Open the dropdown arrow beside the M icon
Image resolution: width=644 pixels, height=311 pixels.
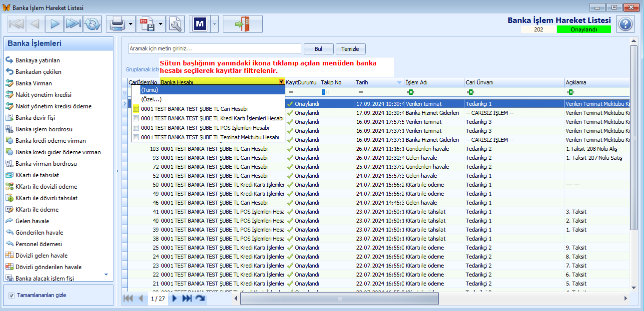click(214, 23)
